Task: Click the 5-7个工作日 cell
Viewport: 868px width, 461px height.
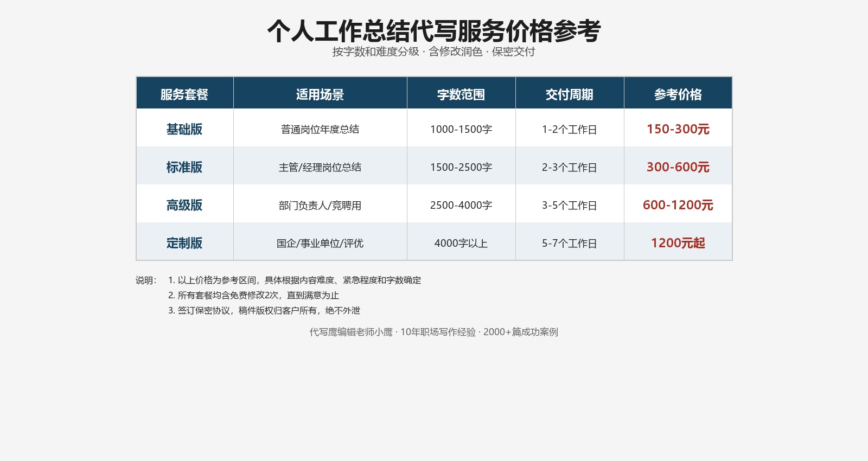Action: click(570, 242)
